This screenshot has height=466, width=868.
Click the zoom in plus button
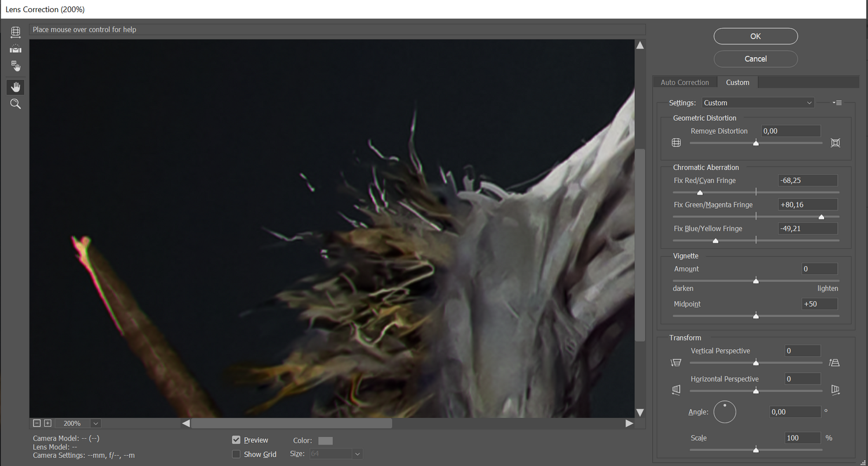pyautogui.click(x=47, y=423)
